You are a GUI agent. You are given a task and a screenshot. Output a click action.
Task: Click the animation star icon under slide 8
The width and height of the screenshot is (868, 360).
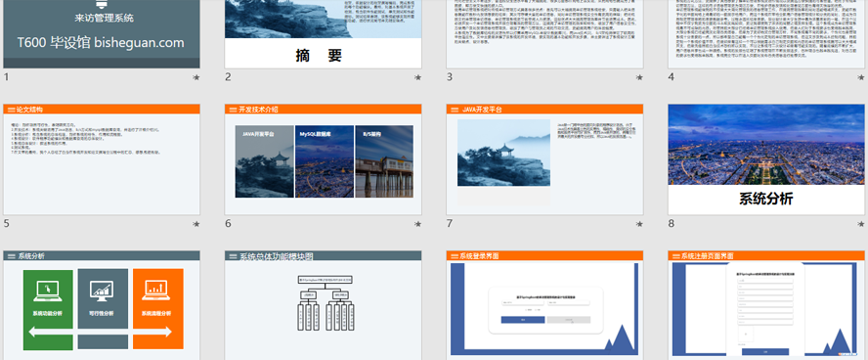tap(861, 224)
